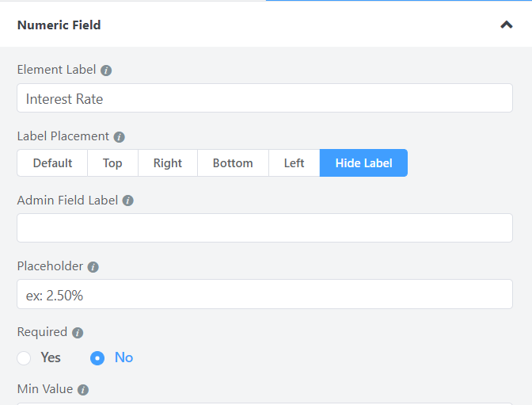The height and width of the screenshot is (405, 532).
Task: Click the Placeholder info icon
Action: pos(93,267)
